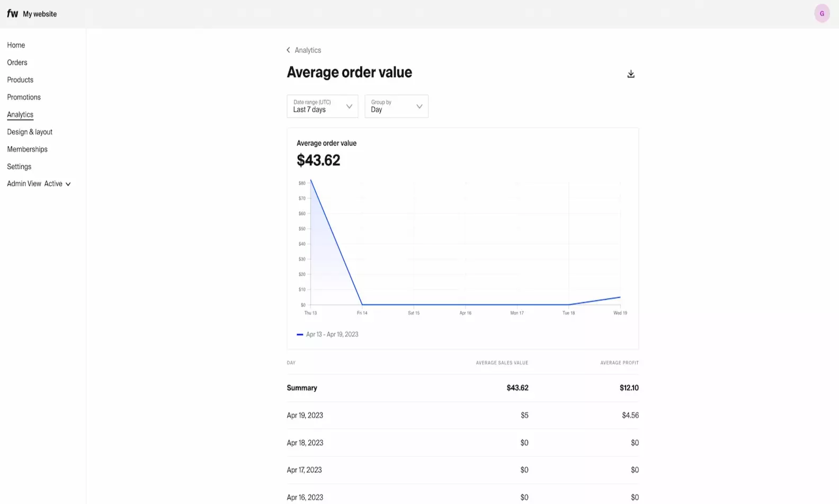Click the fw logo icon
Image resolution: width=839 pixels, height=504 pixels.
pyautogui.click(x=13, y=14)
